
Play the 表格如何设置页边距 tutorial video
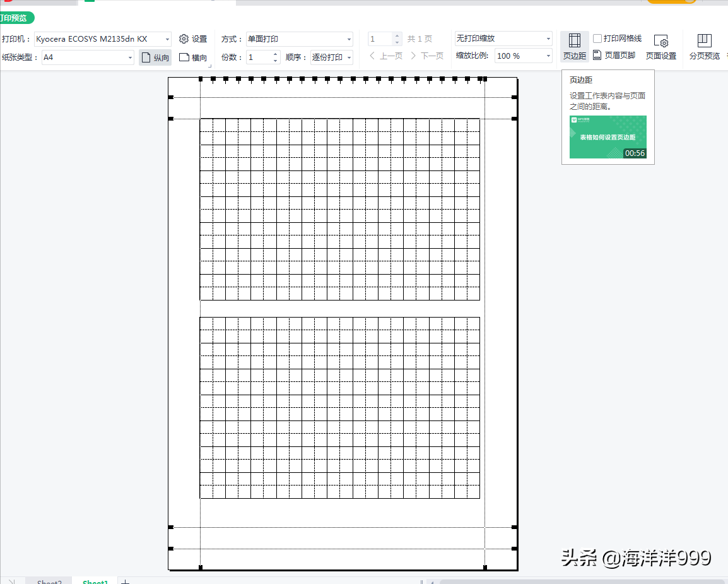[608, 137]
